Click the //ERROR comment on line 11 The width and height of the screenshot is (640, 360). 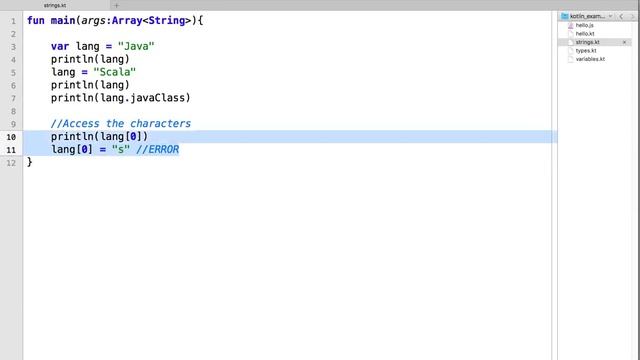coord(158,149)
